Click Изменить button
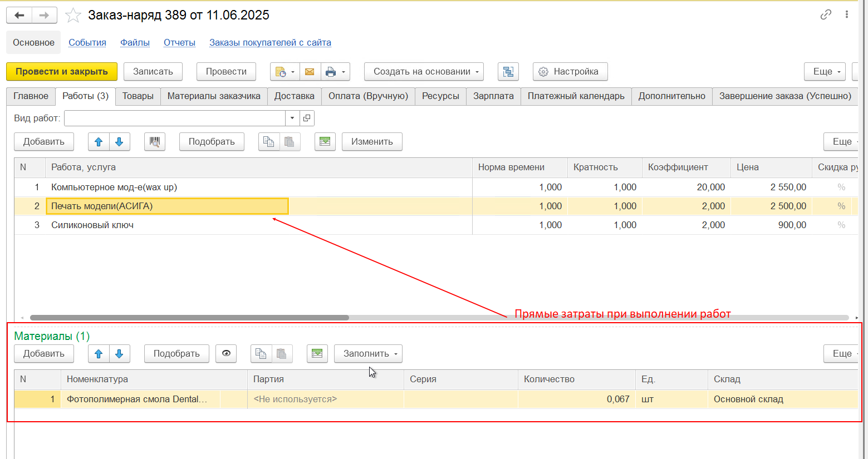The height and width of the screenshot is (459, 868). coord(372,142)
